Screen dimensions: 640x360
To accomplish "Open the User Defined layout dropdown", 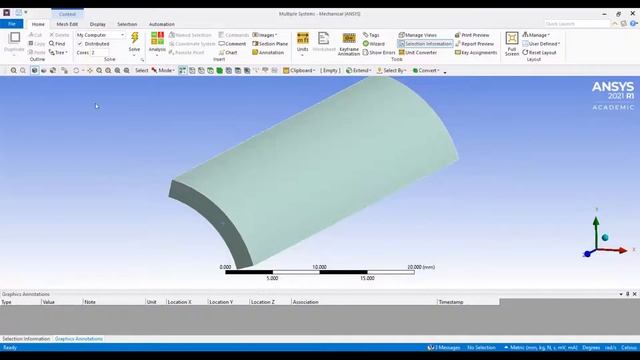I will click(541, 44).
